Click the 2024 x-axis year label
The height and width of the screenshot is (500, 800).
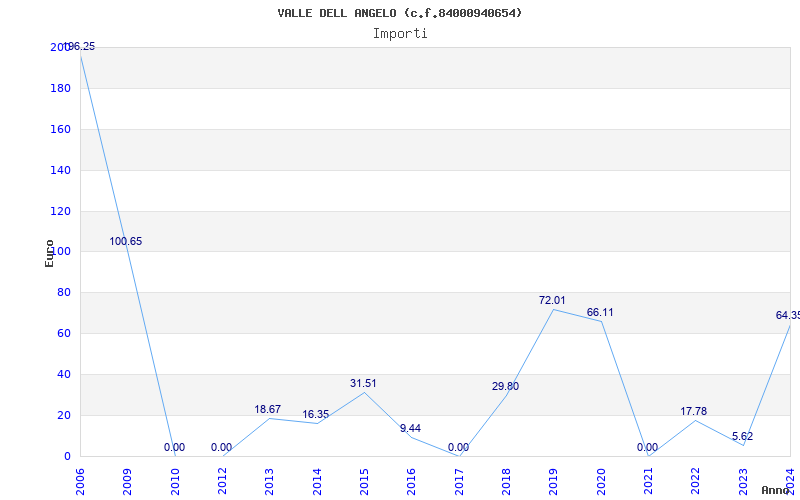coord(790,482)
